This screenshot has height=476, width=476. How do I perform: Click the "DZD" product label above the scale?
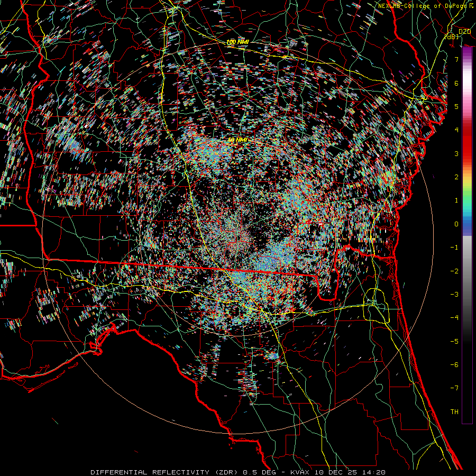tap(464, 31)
